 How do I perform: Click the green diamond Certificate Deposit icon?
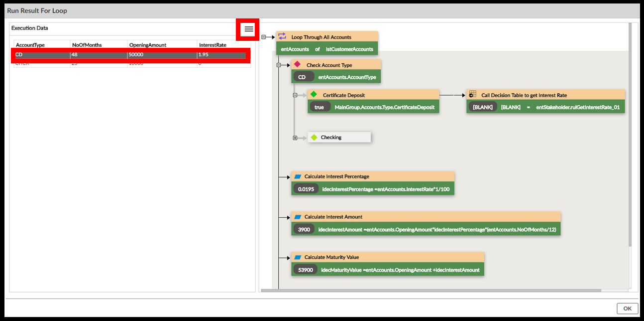point(314,95)
